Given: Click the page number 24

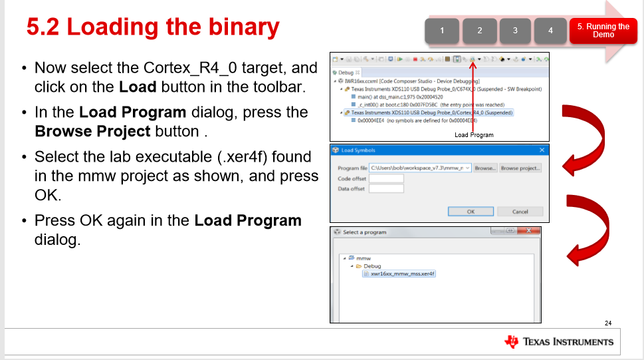Looking at the screenshot, I should 608,323.
